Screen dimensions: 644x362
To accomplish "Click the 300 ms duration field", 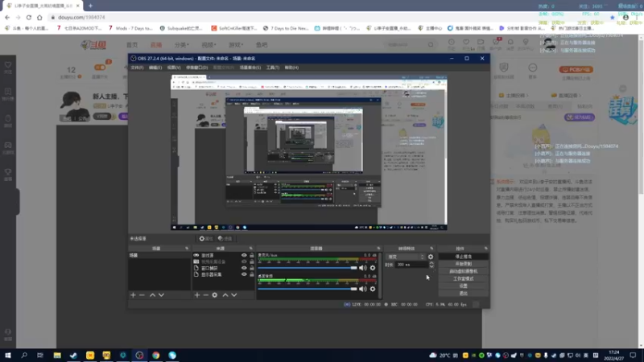I will [x=411, y=265].
